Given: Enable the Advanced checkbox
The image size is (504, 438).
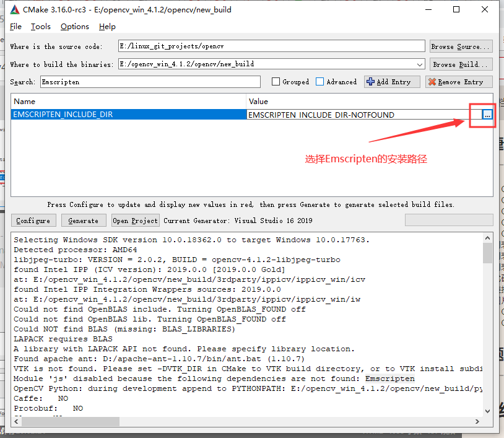Looking at the screenshot, I should [319, 81].
